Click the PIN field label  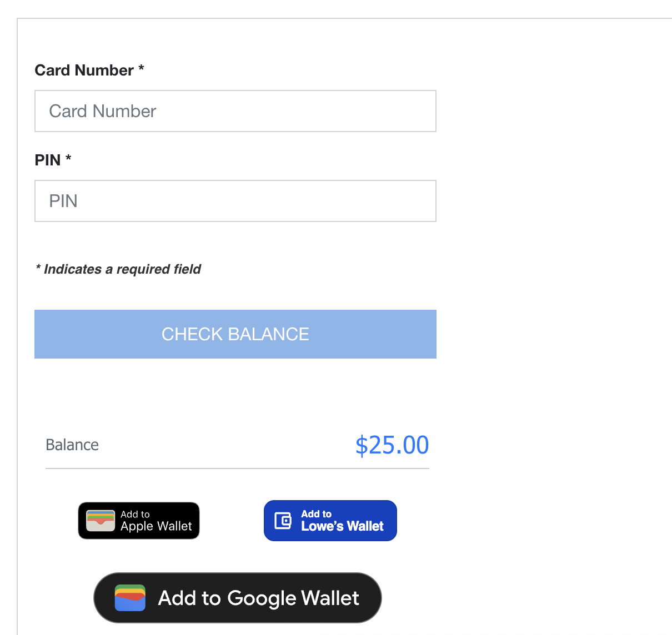(48, 160)
